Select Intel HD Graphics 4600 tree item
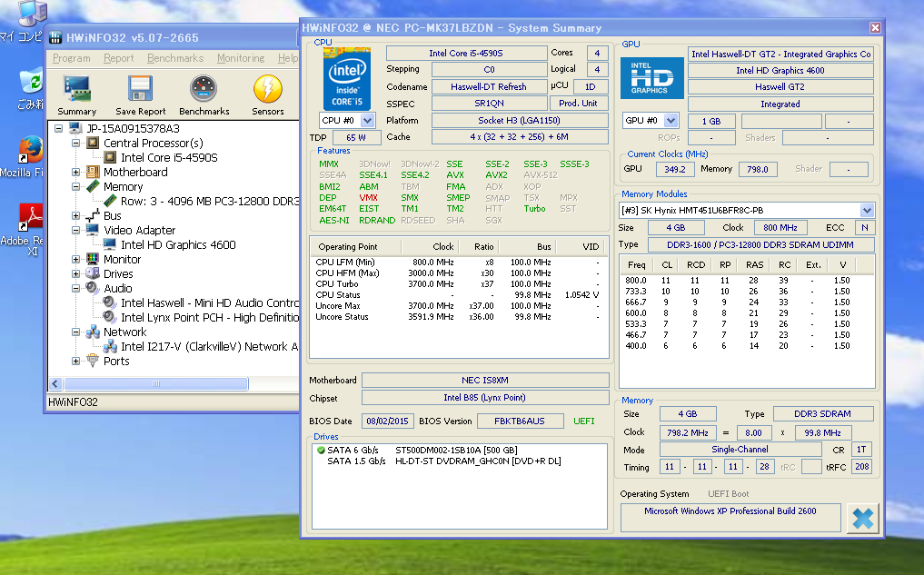The height and width of the screenshot is (575, 924). pyautogui.click(x=178, y=244)
